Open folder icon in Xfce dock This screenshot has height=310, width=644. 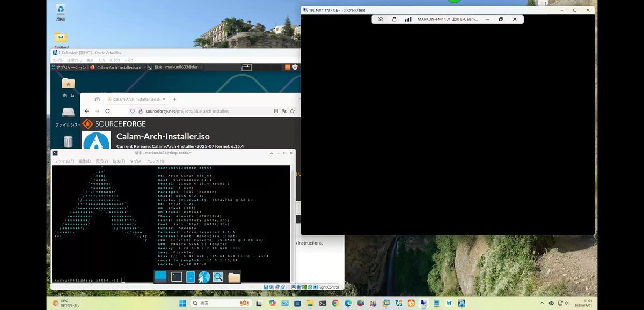tap(233, 277)
